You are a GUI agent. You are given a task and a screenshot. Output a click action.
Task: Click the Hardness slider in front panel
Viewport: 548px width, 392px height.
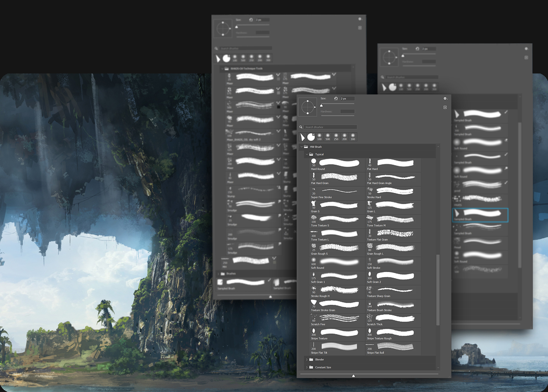tap(337, 115)
